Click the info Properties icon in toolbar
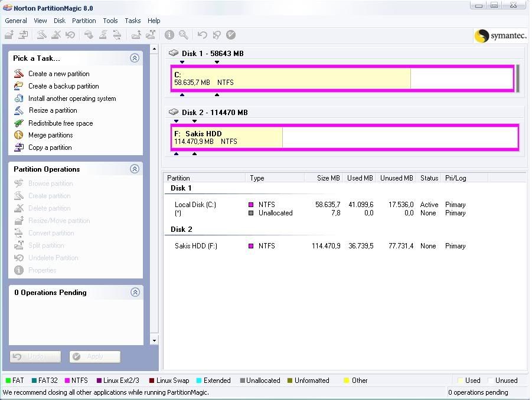The width and height of the screenshot is (532, 400). (169, 35)
